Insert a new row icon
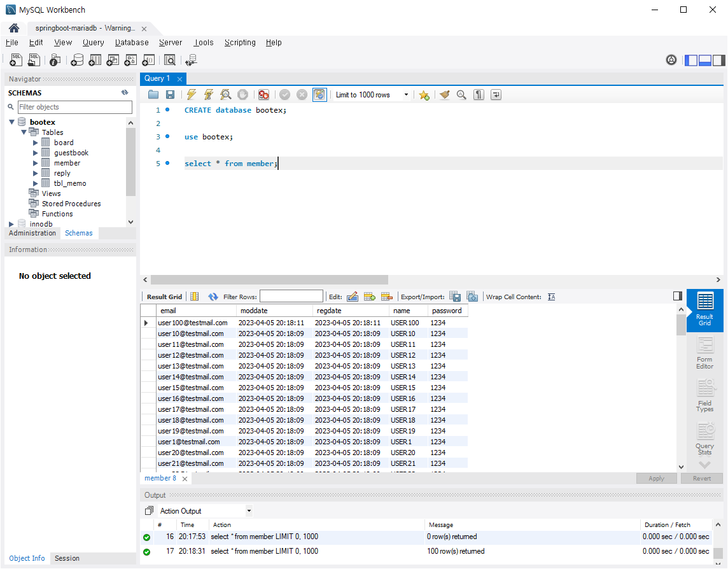Image resolution: width=728 pixels, height=569 pixels. tap(370, 297)
